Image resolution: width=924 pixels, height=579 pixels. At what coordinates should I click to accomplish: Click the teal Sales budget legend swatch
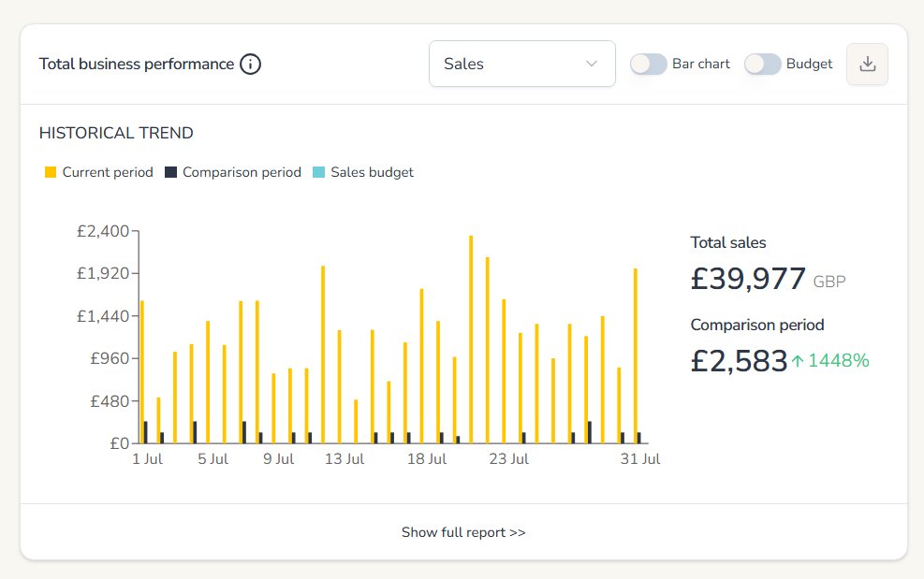click(320, 172)
